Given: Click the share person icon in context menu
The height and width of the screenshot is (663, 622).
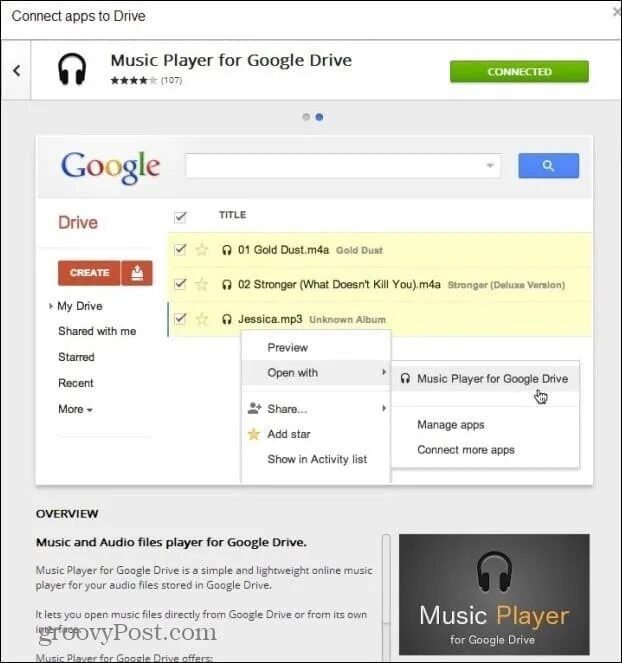Looking at the screenshot, I should [x=254, y=408].
